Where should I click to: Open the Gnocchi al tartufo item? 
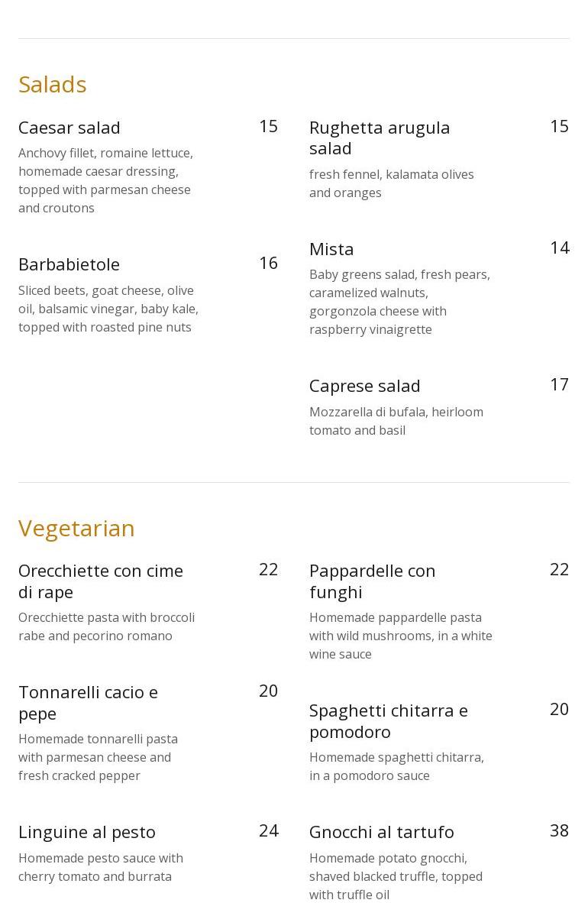381,832
